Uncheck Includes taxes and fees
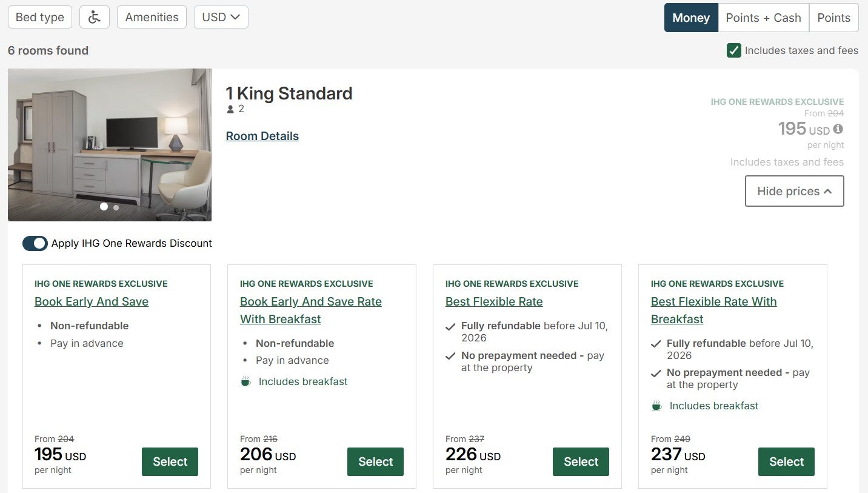The width and height of the screenshot is (868, 493). click(734, 50)
